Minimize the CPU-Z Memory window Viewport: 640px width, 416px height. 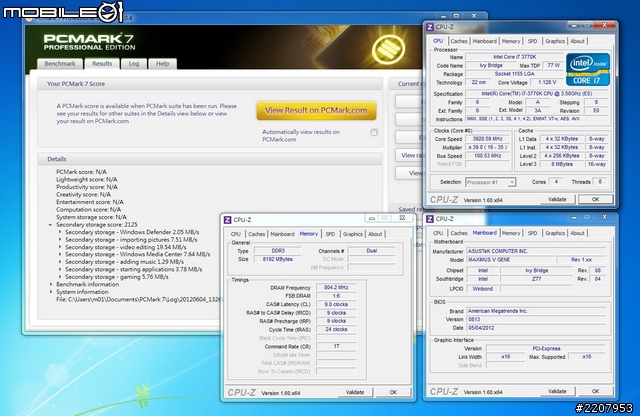pos(371,218)
